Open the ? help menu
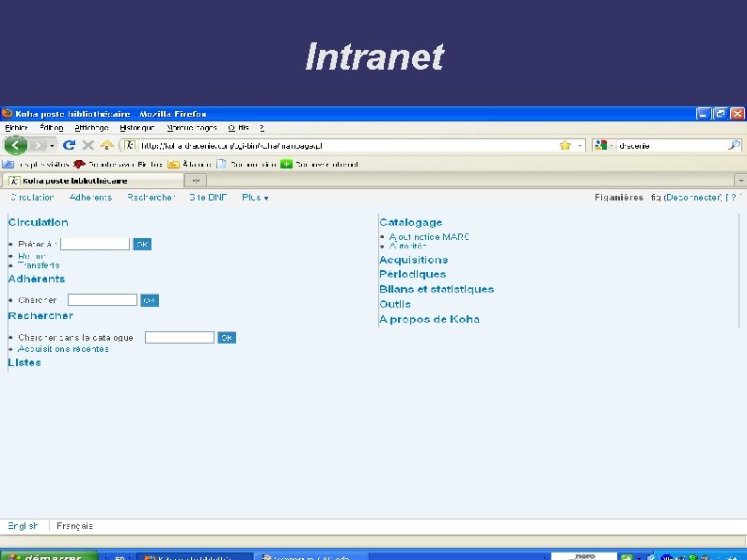The image size is (747, 560). coord(262,128)
